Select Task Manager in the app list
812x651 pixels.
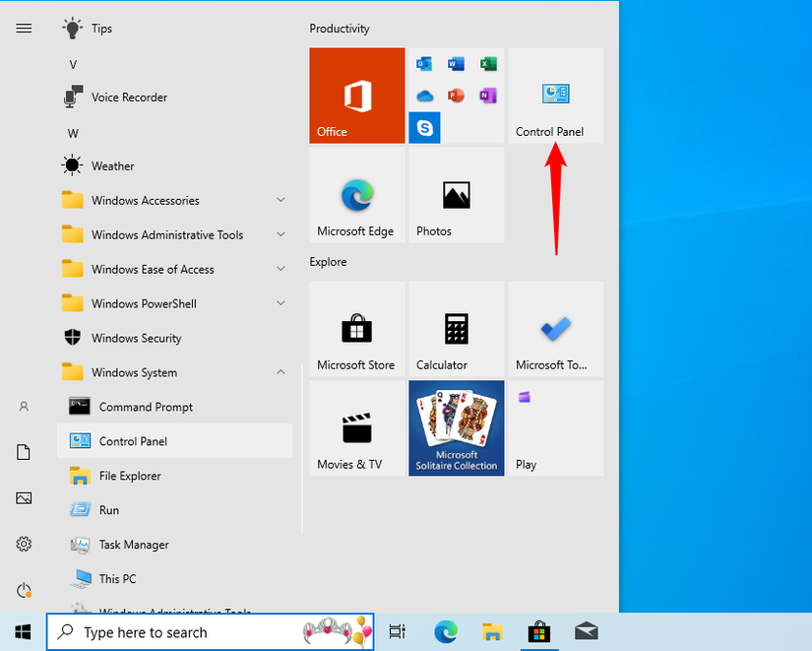pos(134,545)
